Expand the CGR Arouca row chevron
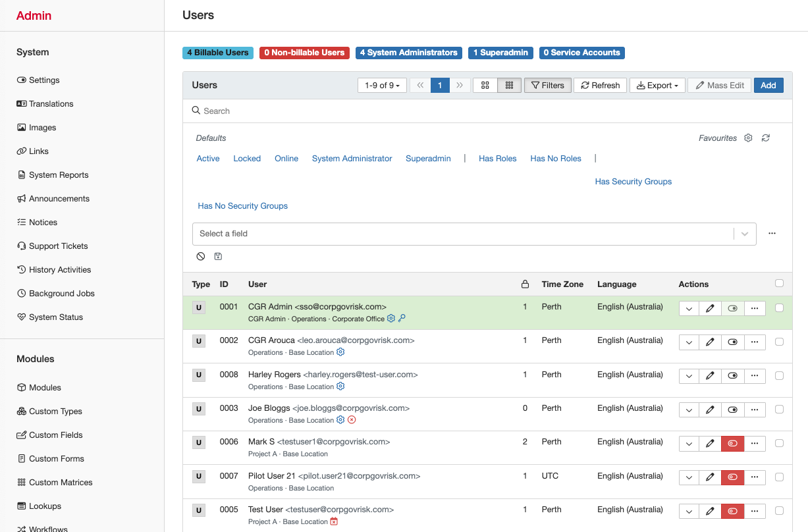The image size is (808, 532). pos(689,342)
